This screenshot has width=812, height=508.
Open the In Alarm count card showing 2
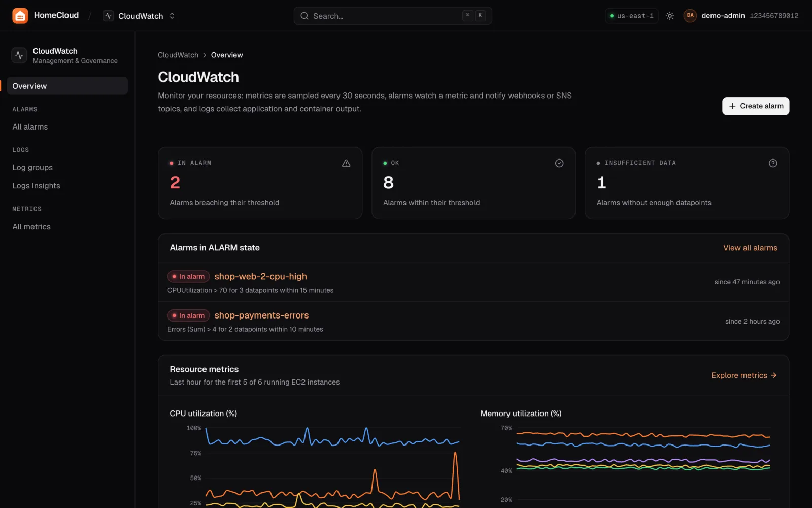point(260,183)
